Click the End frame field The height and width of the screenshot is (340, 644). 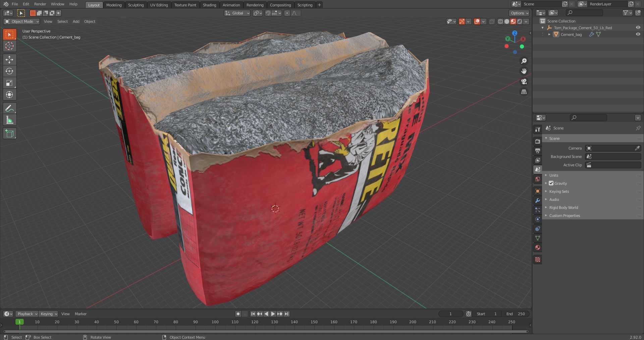(516, 314)
